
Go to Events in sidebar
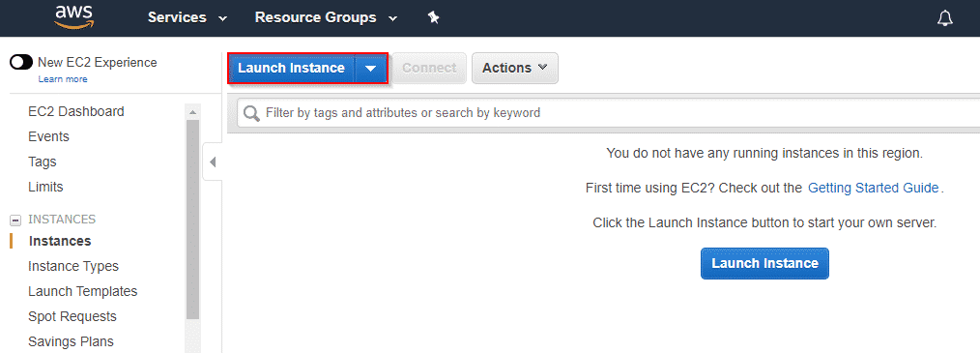48,136
